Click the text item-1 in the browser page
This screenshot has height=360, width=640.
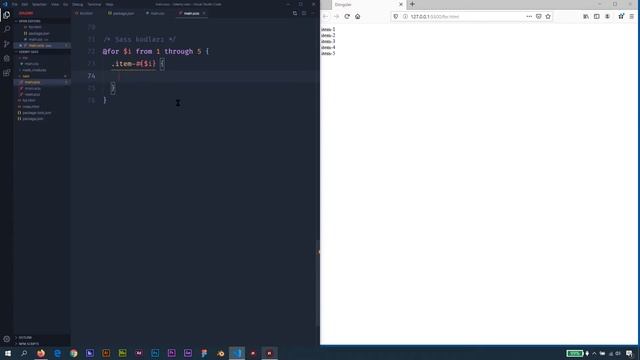[328, 29]
